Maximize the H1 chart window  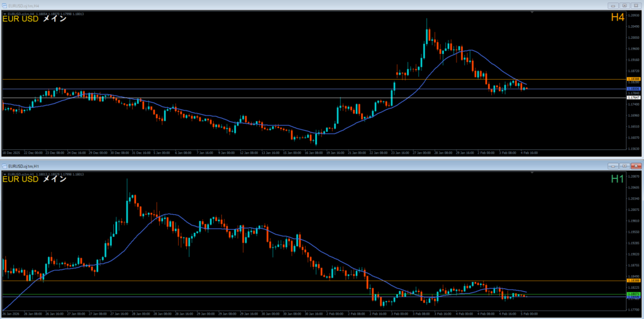coord(625,166)
